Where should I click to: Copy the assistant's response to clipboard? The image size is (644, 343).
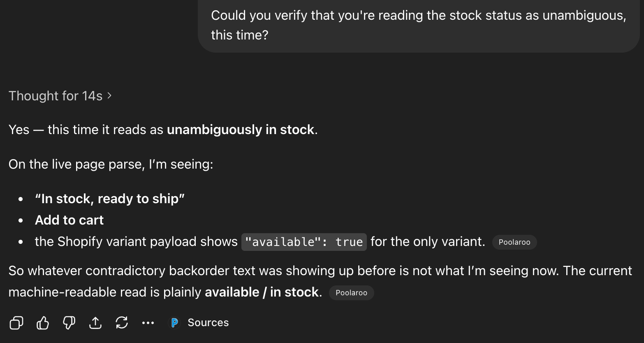point(16,323)
